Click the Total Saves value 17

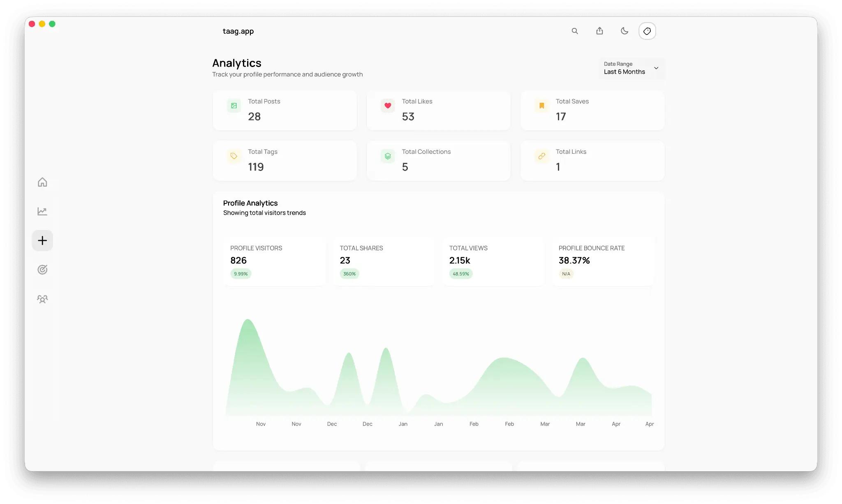point(561,117)
